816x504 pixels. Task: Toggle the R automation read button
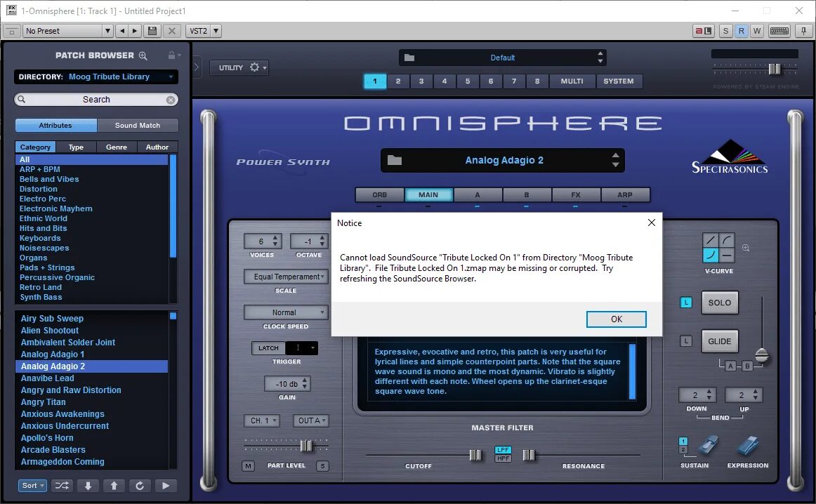point(741,31)
